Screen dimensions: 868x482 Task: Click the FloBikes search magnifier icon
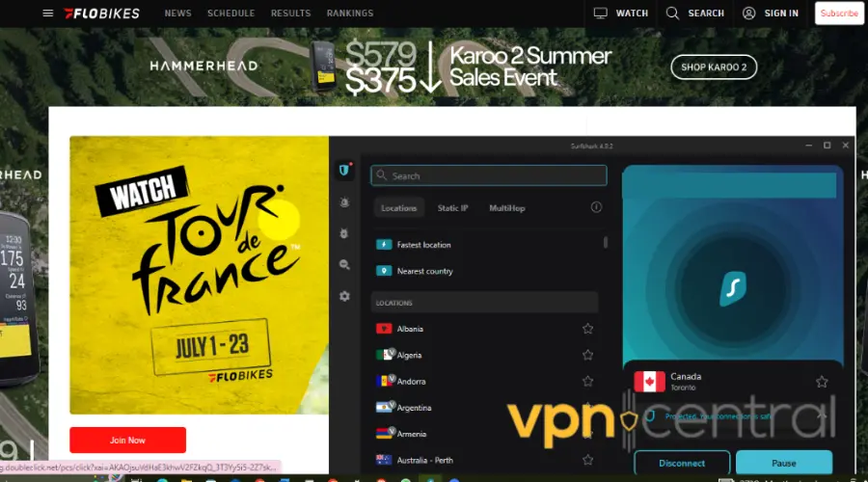(672, 13)
